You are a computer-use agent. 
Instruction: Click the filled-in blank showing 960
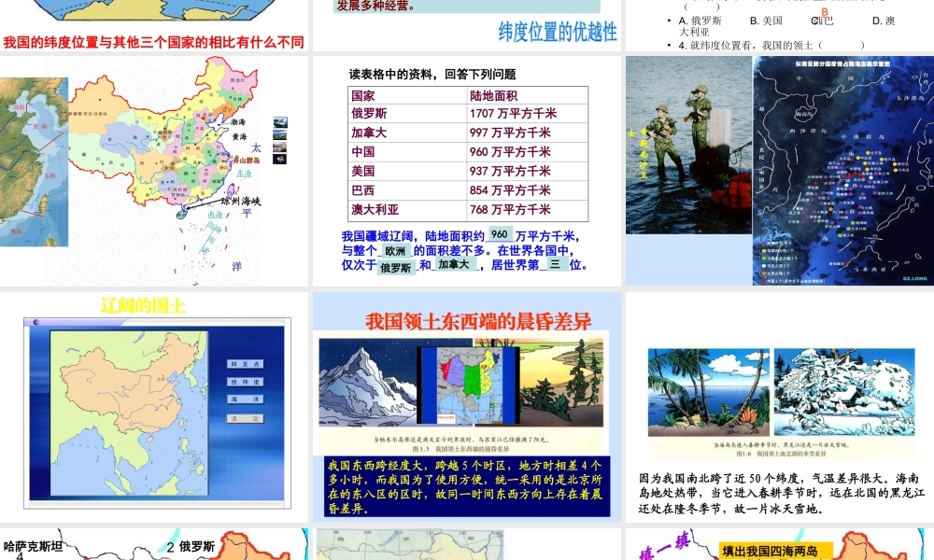(500, 234)
